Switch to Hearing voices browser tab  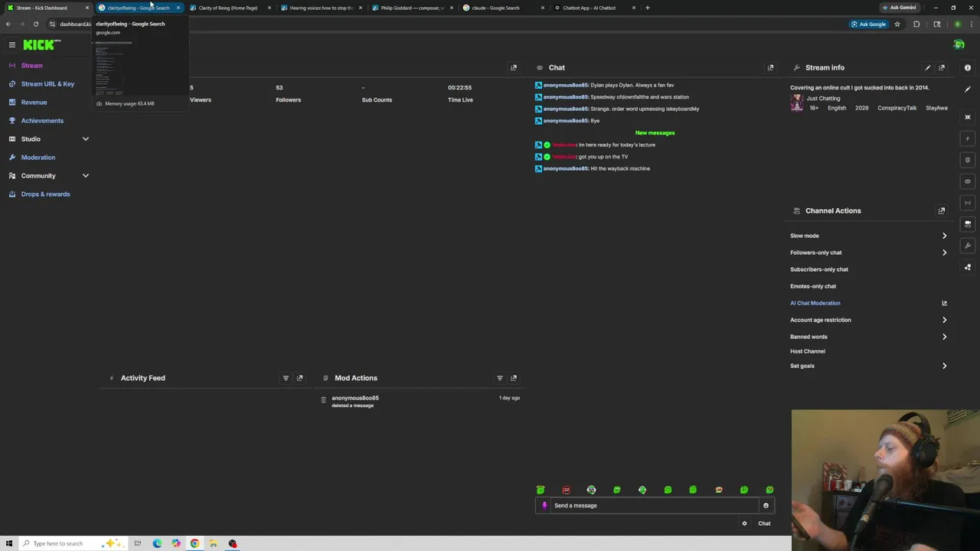(320, 8)
